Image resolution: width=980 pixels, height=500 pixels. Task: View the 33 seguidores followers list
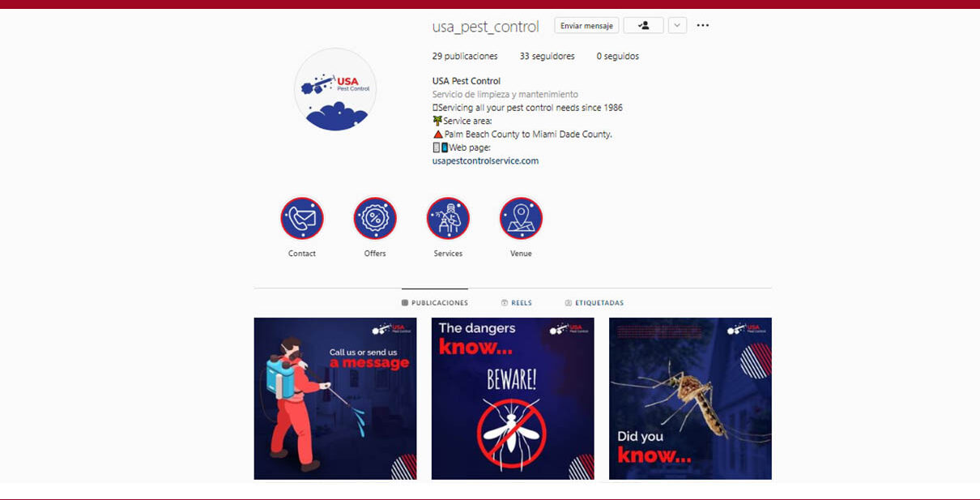547,57
